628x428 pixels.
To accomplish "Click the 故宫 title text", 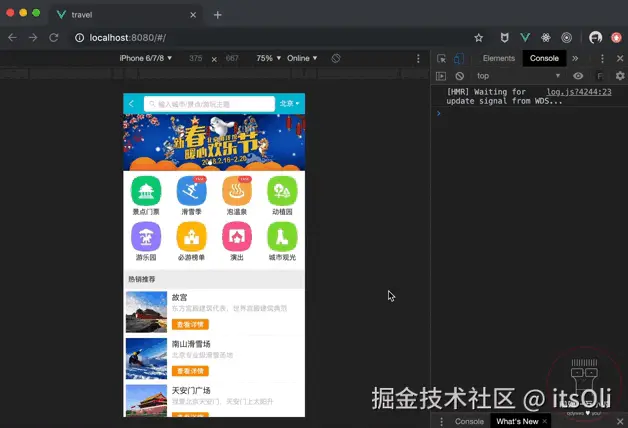I will pyautogui.click(x=179, y=297).
